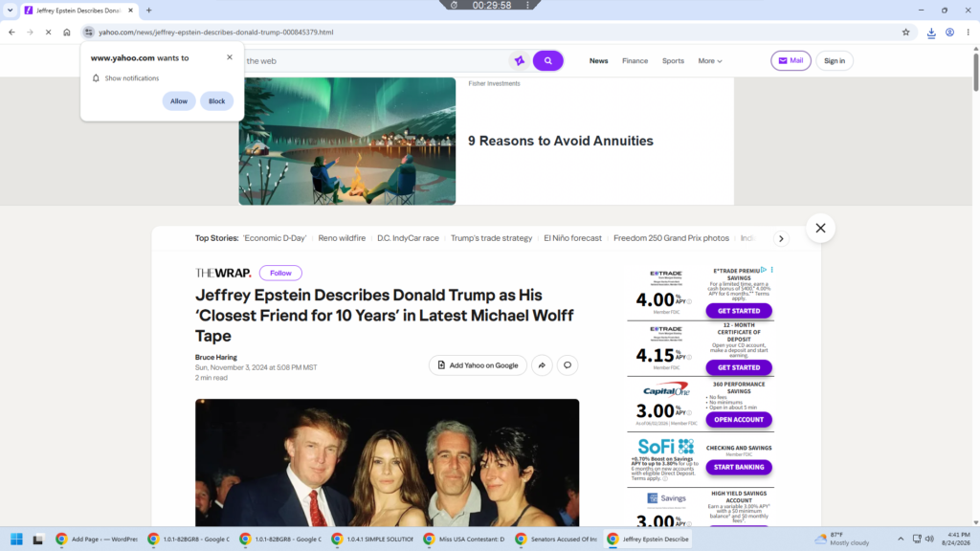The image size is (980, 551).
Task: Click the recording timer menu dots
Action: (x=527, y=5)
